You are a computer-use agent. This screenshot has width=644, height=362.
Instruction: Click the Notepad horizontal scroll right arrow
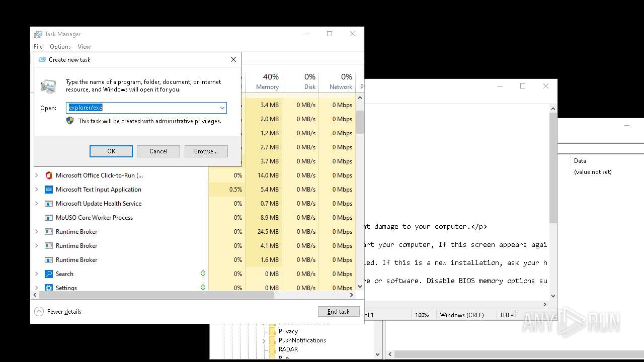tap(544, 304)
